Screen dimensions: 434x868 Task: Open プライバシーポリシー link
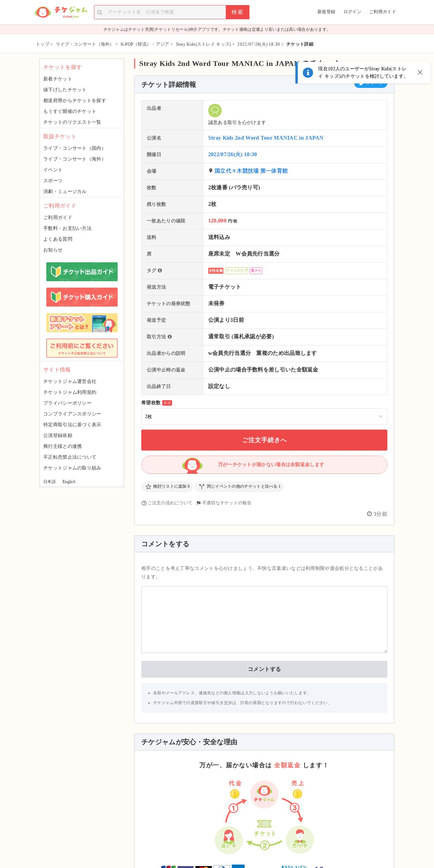coord(67,403)
